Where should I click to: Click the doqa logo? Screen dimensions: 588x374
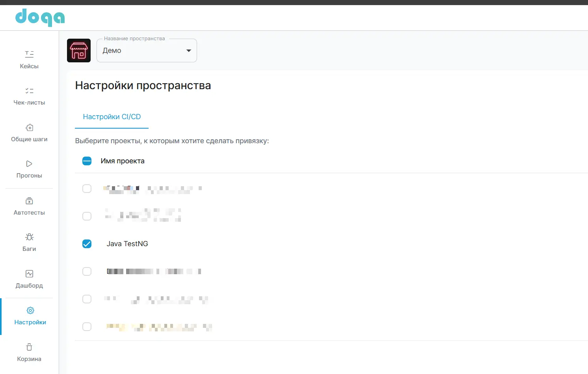pos(40,17)
